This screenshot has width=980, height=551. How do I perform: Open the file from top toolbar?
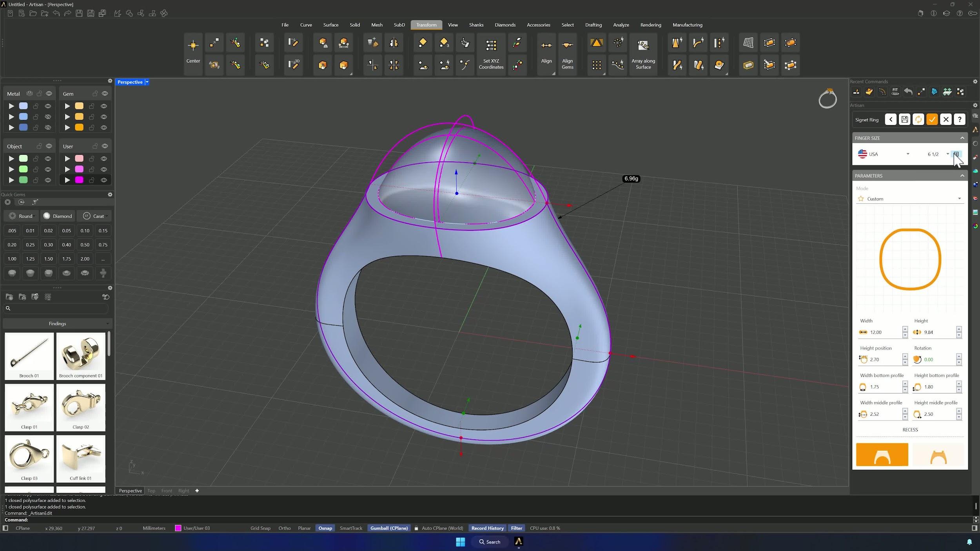[x=33, y=13]
